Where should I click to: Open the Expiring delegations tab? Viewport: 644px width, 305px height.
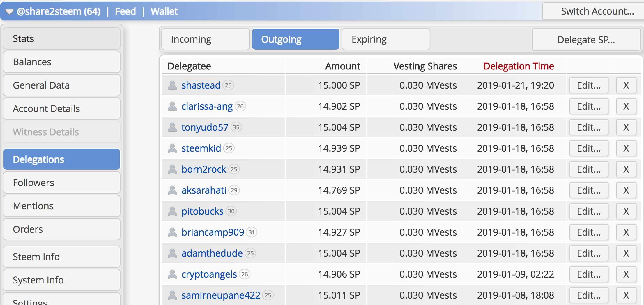tap(386, 39)
